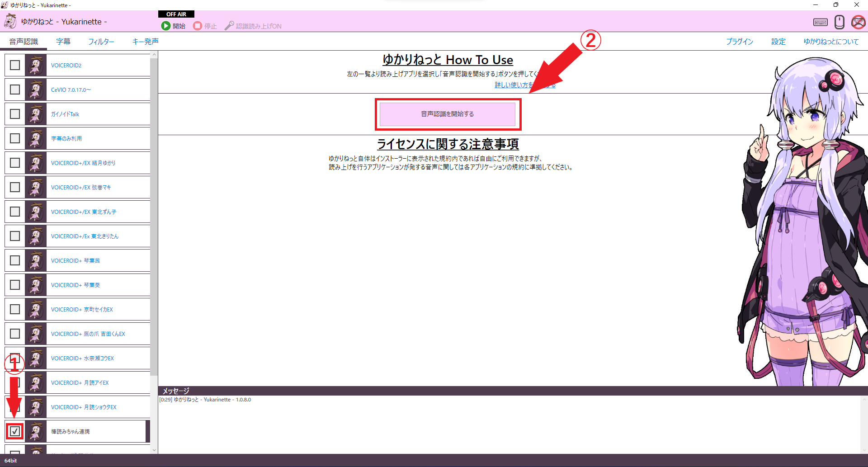
Task: Check the 字幕のみ利用 checkbox
Action: pyautogui.click(x=15, y=138)
